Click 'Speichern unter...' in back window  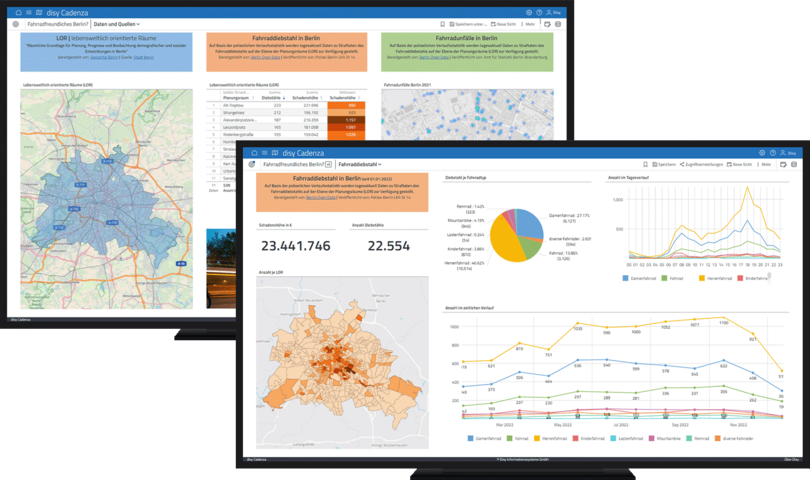(x=468, y=24)
